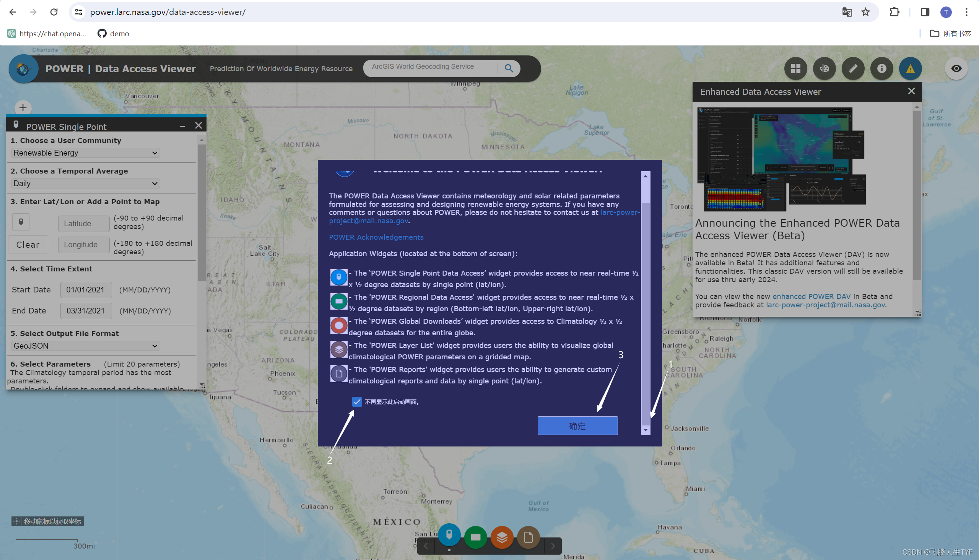Open the Temporal Average dropdown
Screen dimensions: 979x560
pyautogui.click(x=85, y=183)
